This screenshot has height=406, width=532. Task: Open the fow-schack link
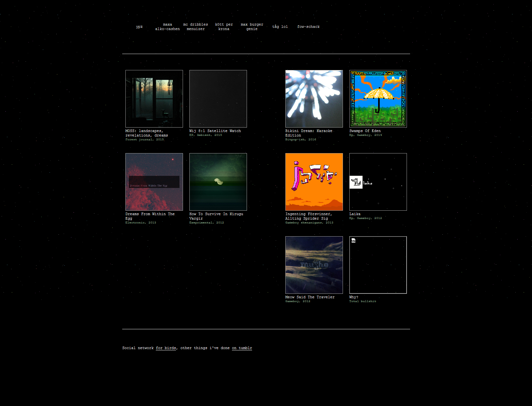pyautogui.click(x=308, y=27)
